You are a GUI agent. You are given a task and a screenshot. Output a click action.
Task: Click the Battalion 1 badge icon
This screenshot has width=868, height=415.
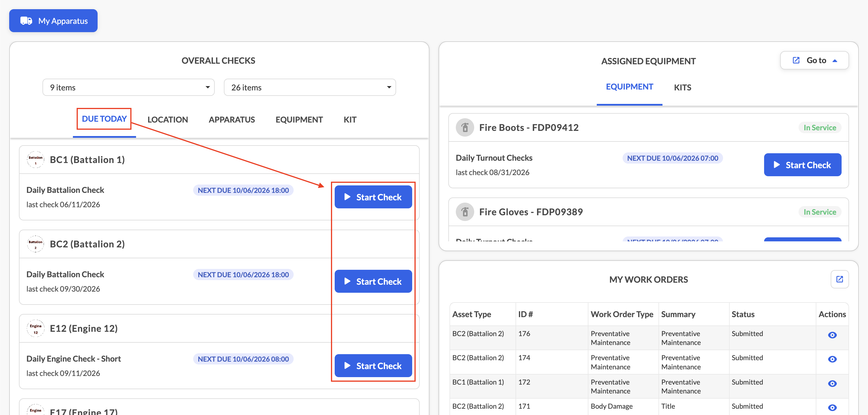[35, 160]
